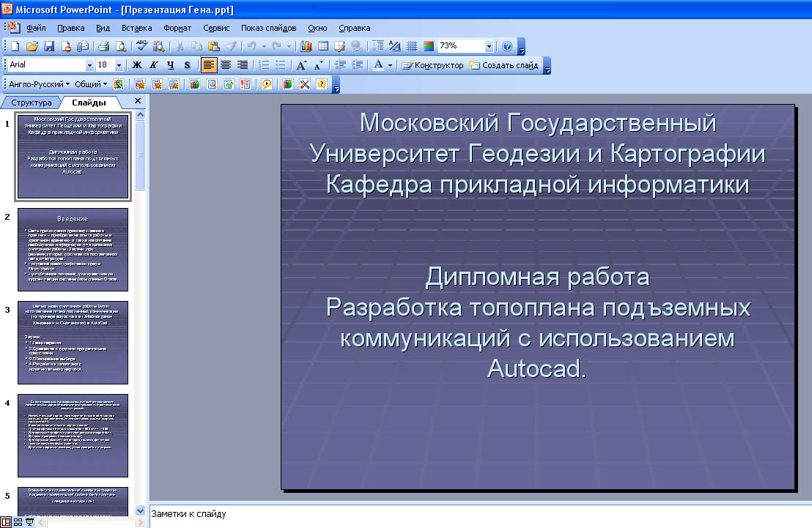This screenshot has height=528, width=812.
Task: Toggle the grid display icon
Action: pyautogui.click(x=412, y=47)
